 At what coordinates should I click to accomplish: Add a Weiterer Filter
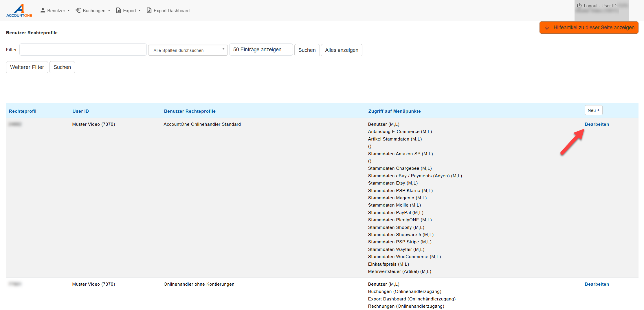(x=27, y=67)
